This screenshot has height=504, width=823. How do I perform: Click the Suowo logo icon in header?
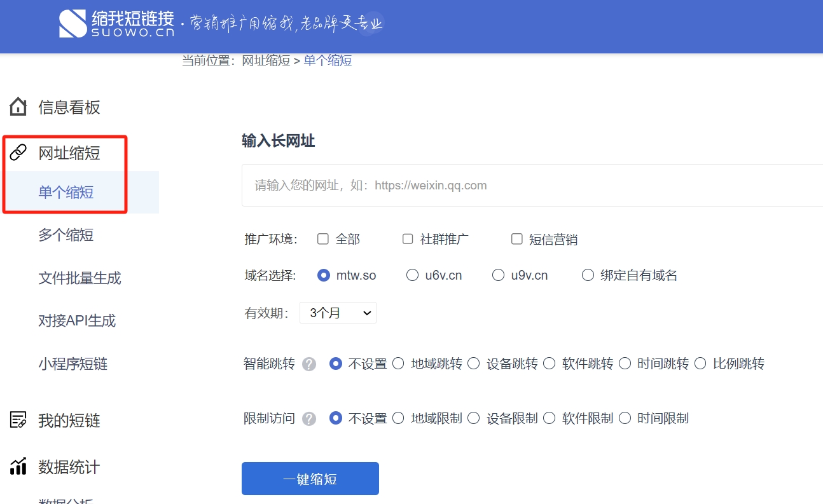pos(73,24)
